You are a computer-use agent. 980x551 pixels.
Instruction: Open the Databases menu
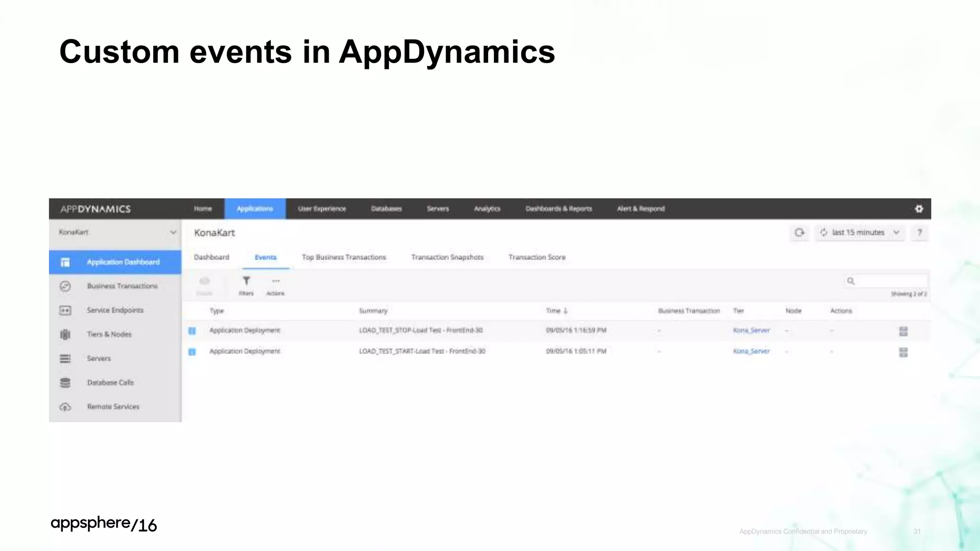pos(387,209)
